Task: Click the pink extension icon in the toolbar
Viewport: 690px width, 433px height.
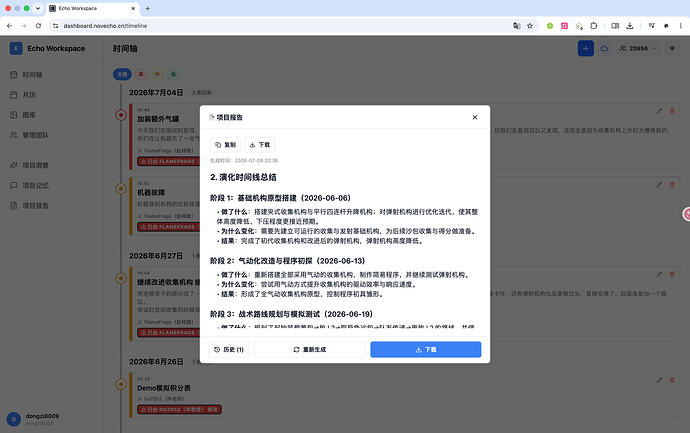Action: click(x=564, y=26)
